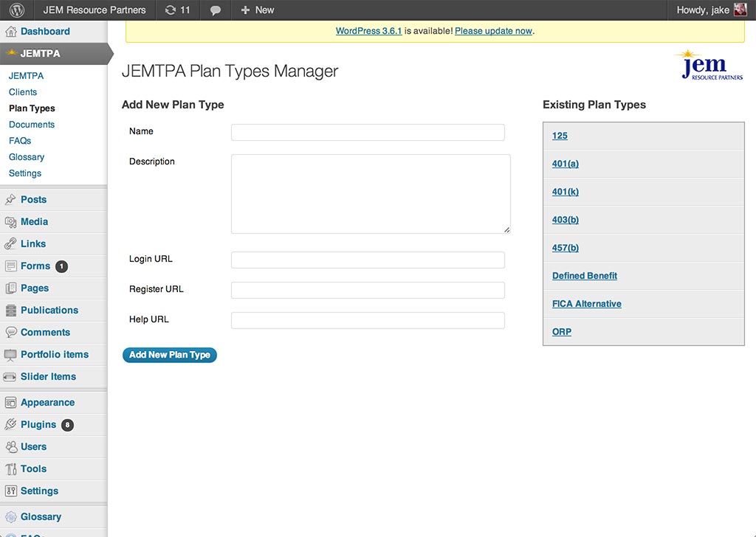Click the Dashboard house icon
The height and width of the screenshot is (537, 756).
point(10,32)
